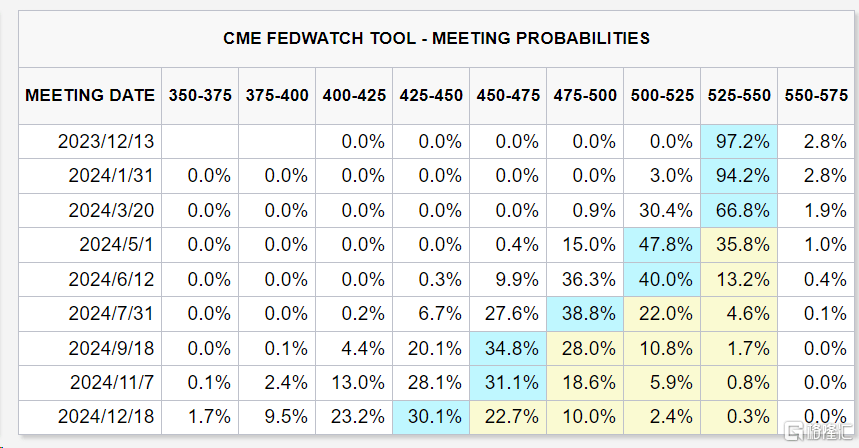This screenshot has height=448, width=859.
Task: Click the watermark logo in bottom-right corner
Action: (x=816, y=430)
